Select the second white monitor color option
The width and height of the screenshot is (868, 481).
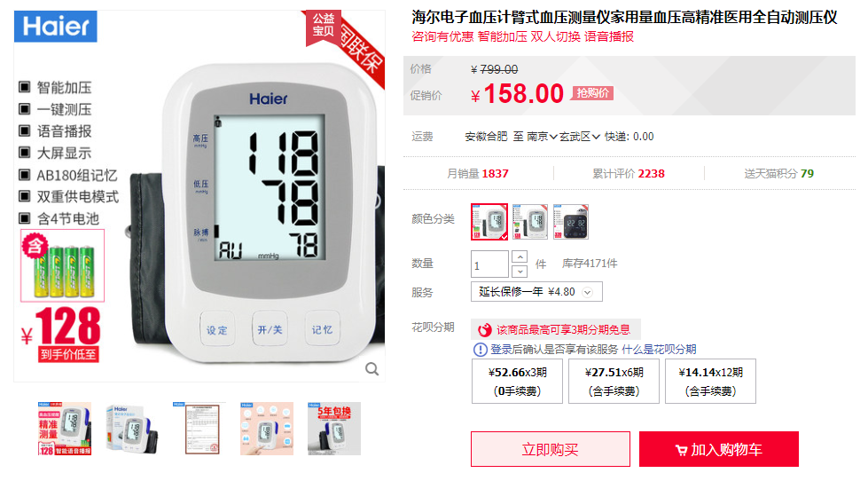(530, 222)
